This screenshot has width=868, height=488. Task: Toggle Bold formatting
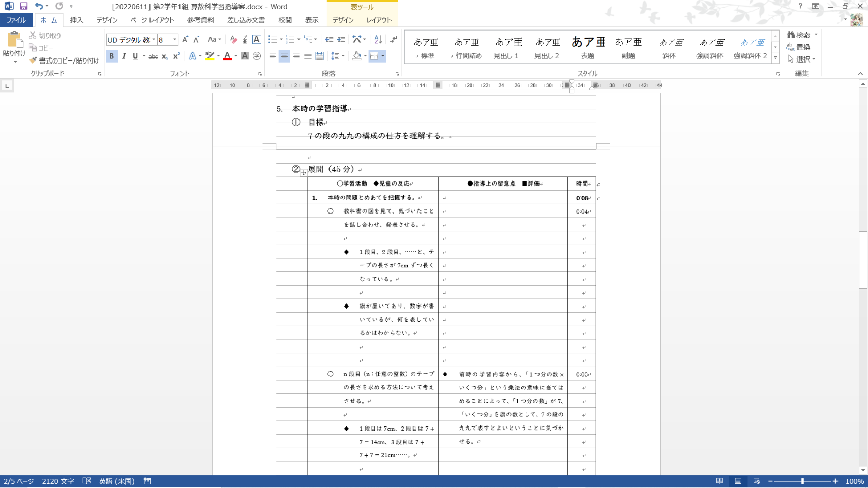(112, 56)
